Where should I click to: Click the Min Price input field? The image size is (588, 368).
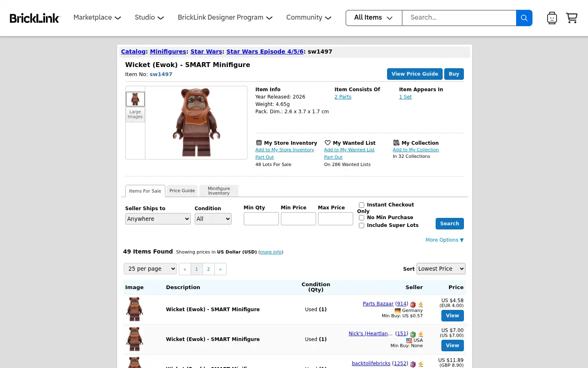tap(298, 219)
